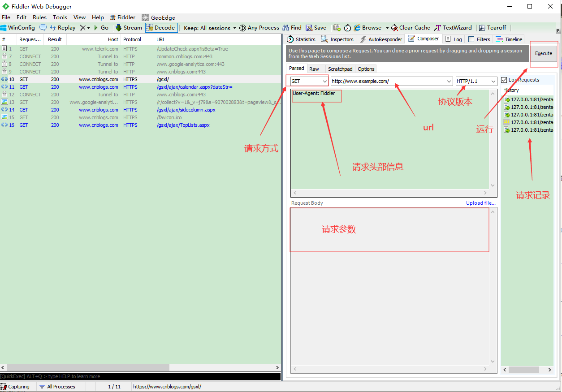Sort by the Protocol column header
562x392 pixels.
point(137,39)
